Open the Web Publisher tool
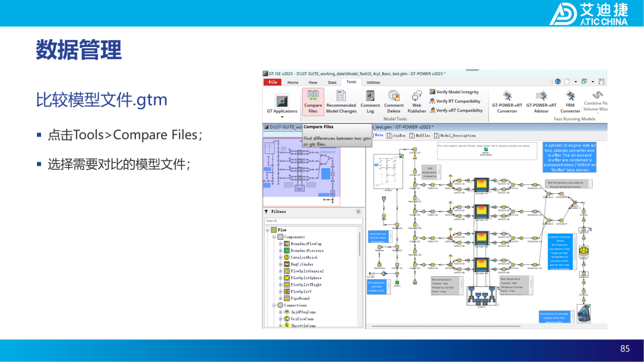 click(416, 102)
